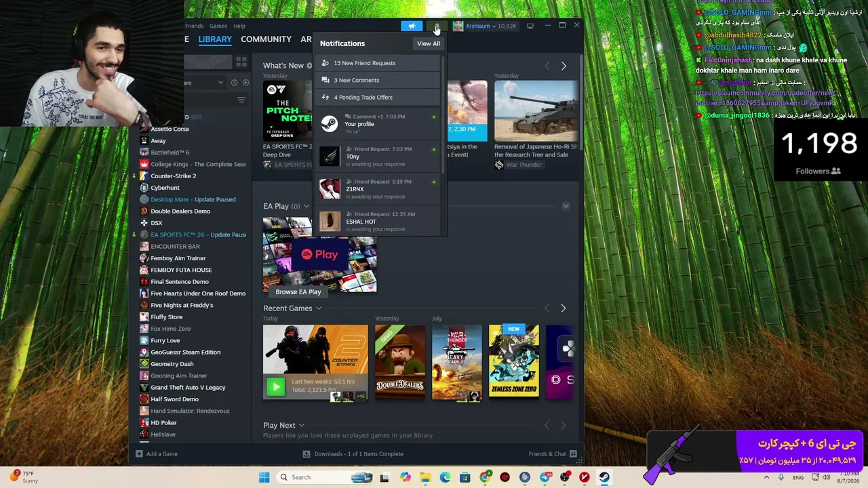This screenshot has height=488, width=868.
Task: Click the notifications bell icon
Action: [437, 26]
